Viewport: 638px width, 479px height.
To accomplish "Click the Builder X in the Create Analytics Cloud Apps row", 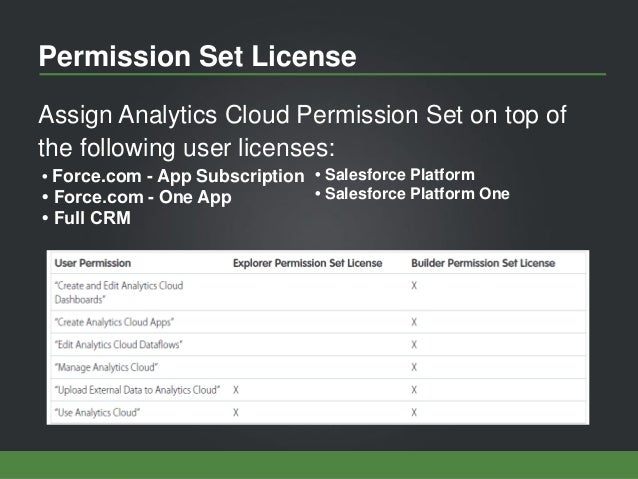I will click(x=414, y=322).
